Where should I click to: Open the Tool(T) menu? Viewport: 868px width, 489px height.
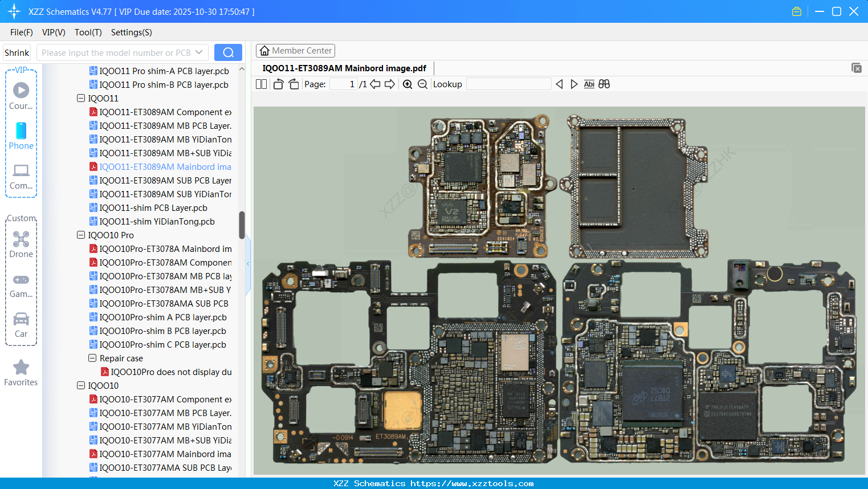88,32
